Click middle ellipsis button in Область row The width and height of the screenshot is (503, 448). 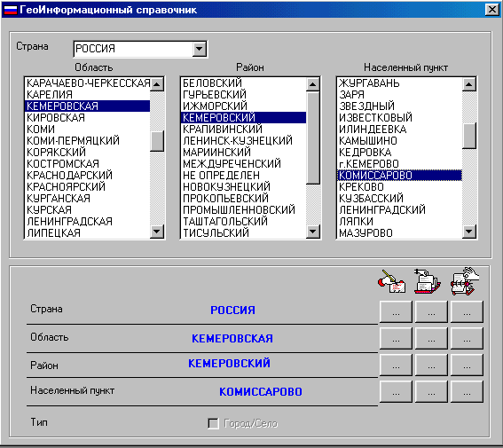[x=431, y=338]
